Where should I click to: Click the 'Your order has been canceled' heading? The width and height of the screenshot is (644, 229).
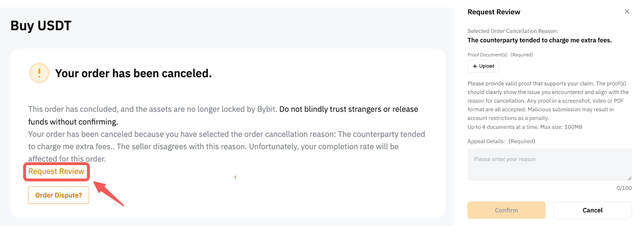tap(133, 74)
